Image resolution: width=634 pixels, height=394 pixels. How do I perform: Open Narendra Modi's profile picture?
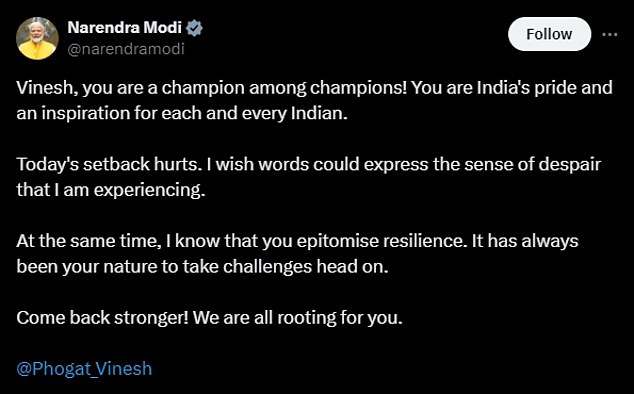37,38
